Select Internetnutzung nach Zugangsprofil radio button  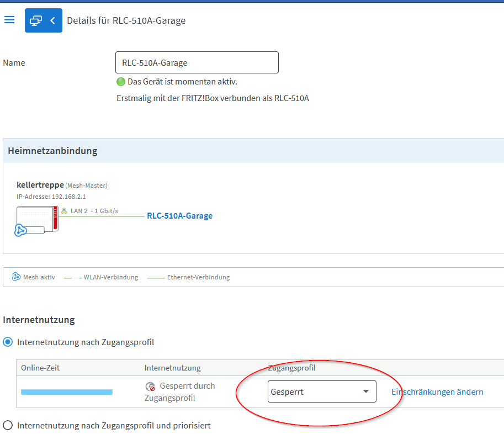[8, 342]
